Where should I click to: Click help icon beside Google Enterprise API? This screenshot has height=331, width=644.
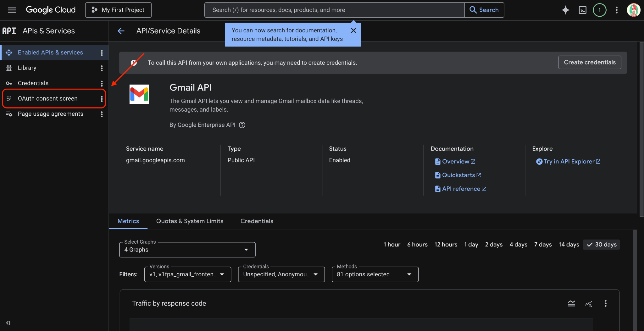[242, 125]
